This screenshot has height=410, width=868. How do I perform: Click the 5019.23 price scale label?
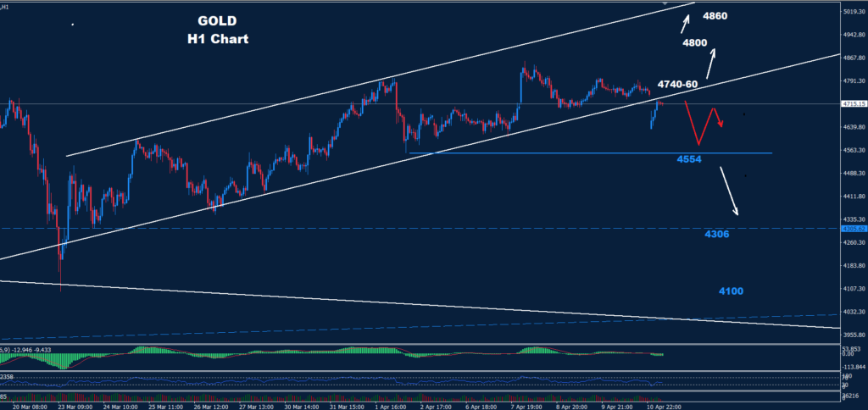(x=854, y=11)
